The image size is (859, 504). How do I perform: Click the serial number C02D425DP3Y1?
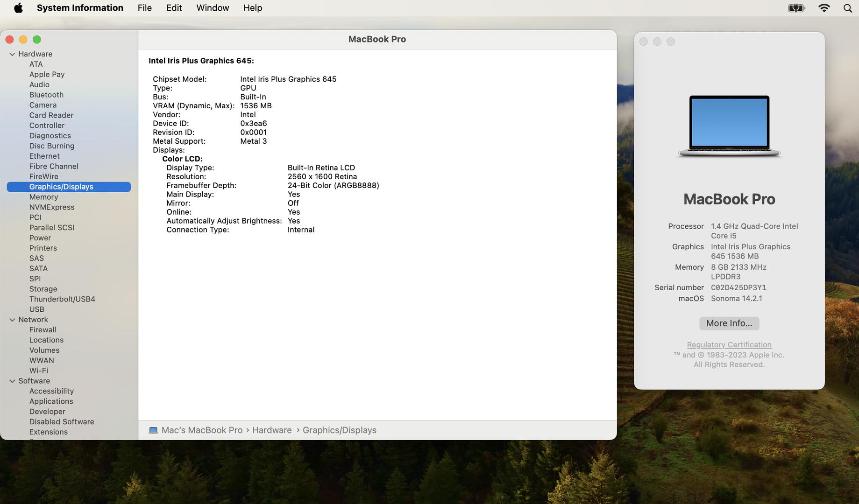click(x=738, y=288)
